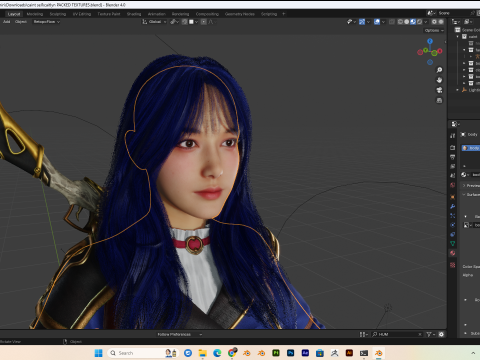
Task: Switch to wireframe viewport shading
Action: point(400,22)
